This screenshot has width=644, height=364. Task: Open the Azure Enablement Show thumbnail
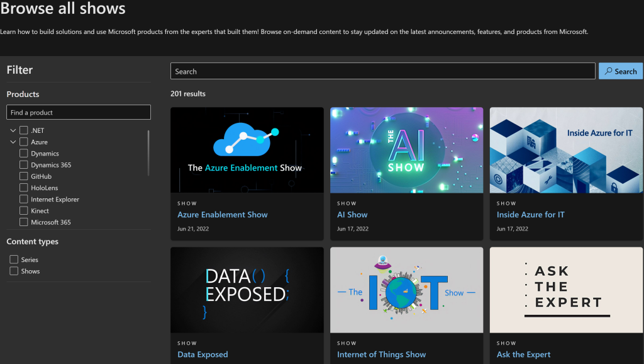pos(247,150)
